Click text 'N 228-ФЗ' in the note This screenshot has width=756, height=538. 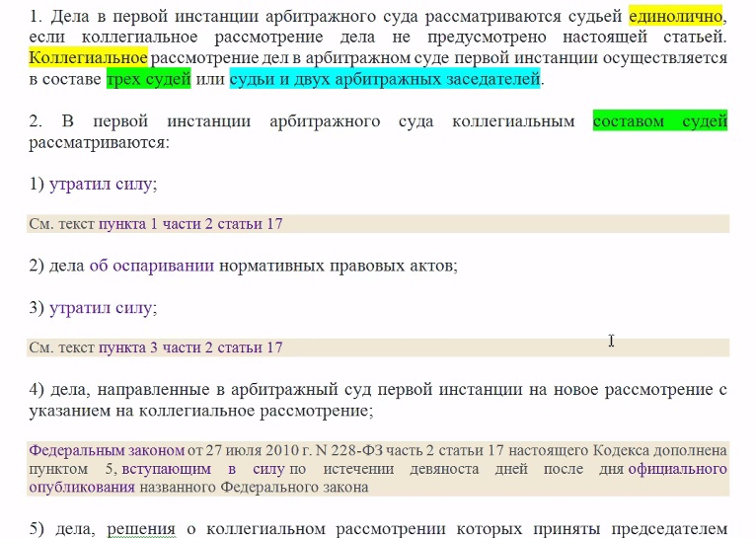tap(349, 450)
